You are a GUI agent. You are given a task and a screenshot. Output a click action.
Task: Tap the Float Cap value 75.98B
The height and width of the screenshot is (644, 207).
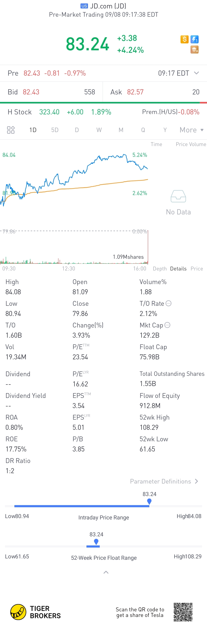(x=149, y=357)
